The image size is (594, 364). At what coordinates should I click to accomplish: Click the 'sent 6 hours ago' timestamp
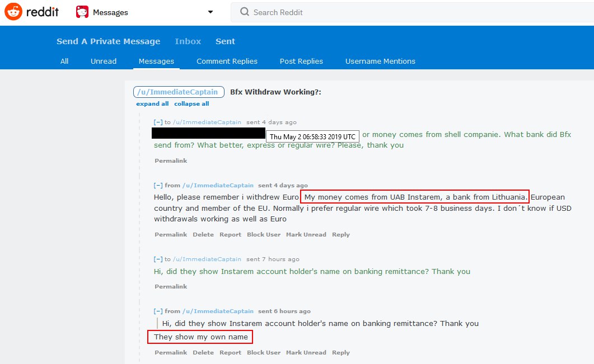284,311
